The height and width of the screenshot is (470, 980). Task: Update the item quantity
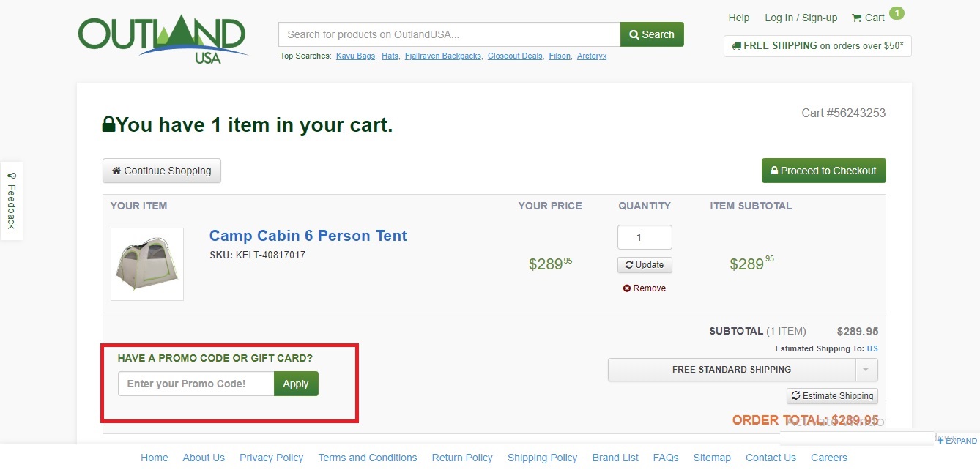click(x=645, y=265)
